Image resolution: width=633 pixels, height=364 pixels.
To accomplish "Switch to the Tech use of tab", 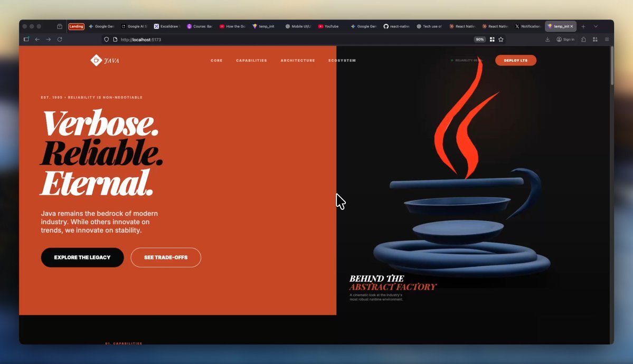I will click(429, 26).
